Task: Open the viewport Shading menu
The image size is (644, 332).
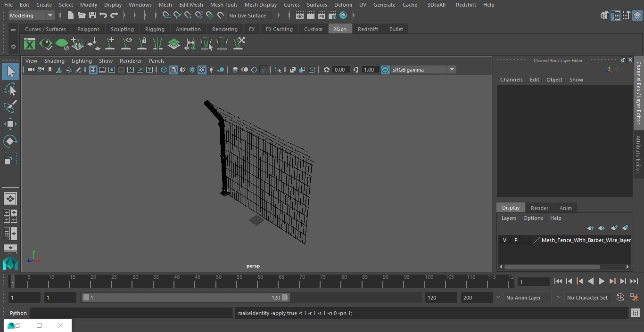Action: coord(54,61)
